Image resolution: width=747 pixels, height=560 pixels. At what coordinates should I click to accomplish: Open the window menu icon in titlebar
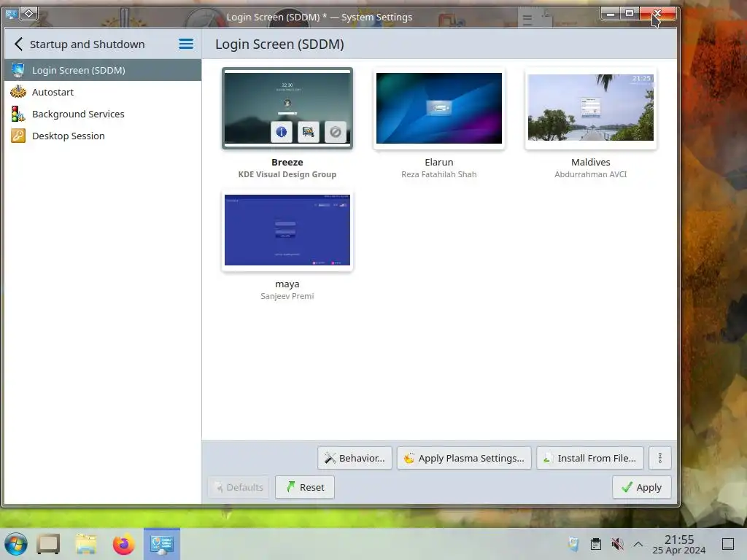11,14
